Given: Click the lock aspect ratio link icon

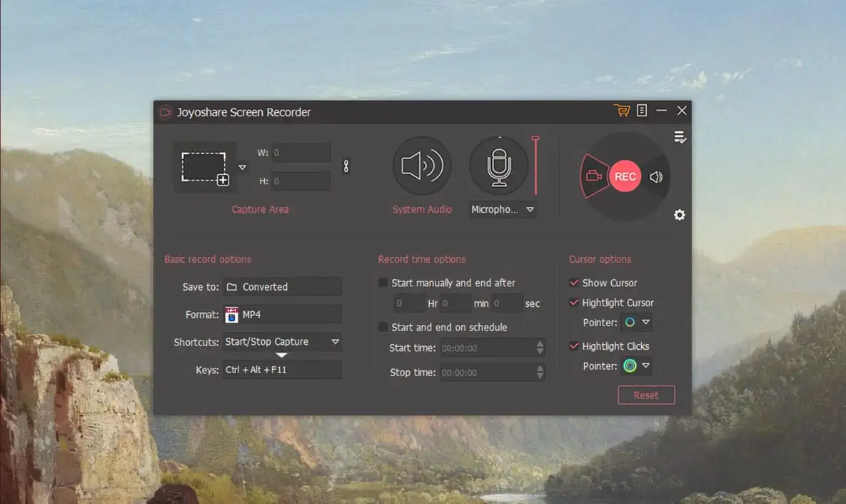Looking at the screenshot, I should tap(346, 166).
